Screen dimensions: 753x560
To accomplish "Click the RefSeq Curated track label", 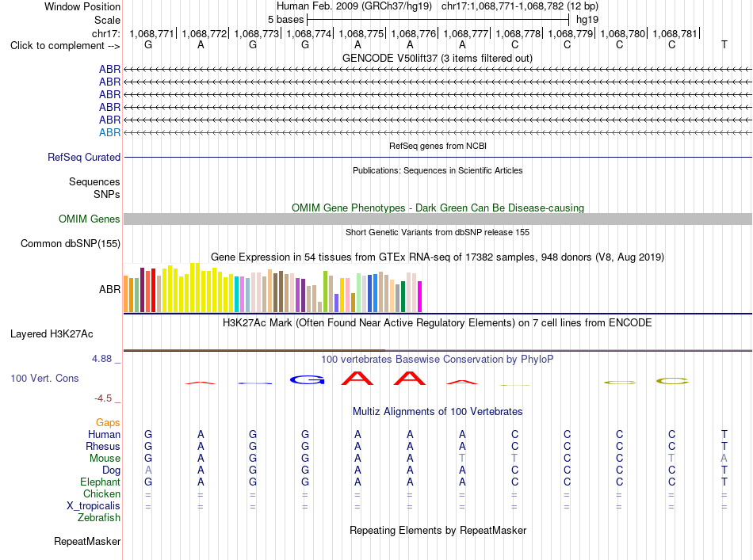I will coord(84,158).
